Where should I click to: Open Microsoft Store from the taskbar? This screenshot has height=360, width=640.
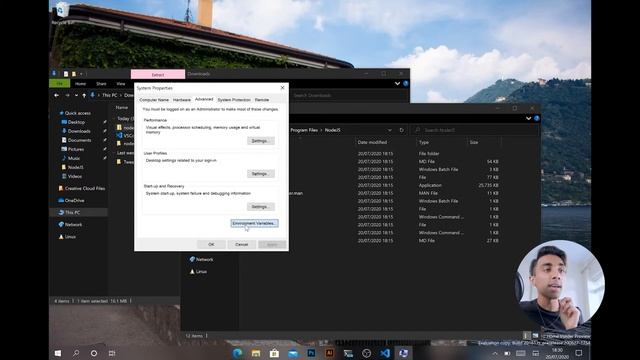(x=274, y=353)
